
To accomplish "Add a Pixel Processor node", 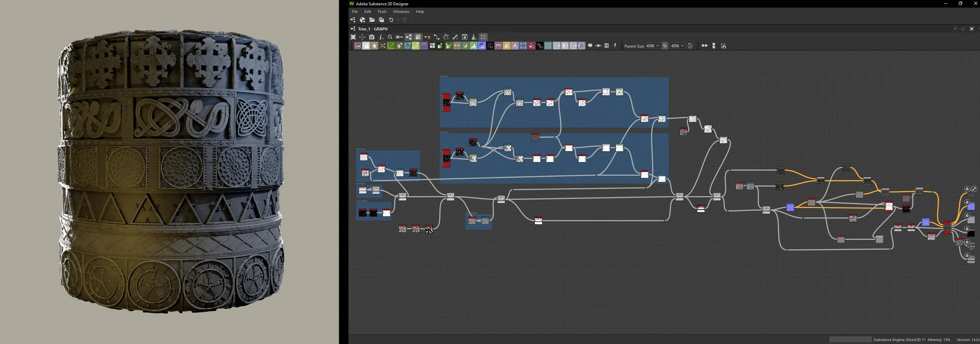I will point(490,46).
